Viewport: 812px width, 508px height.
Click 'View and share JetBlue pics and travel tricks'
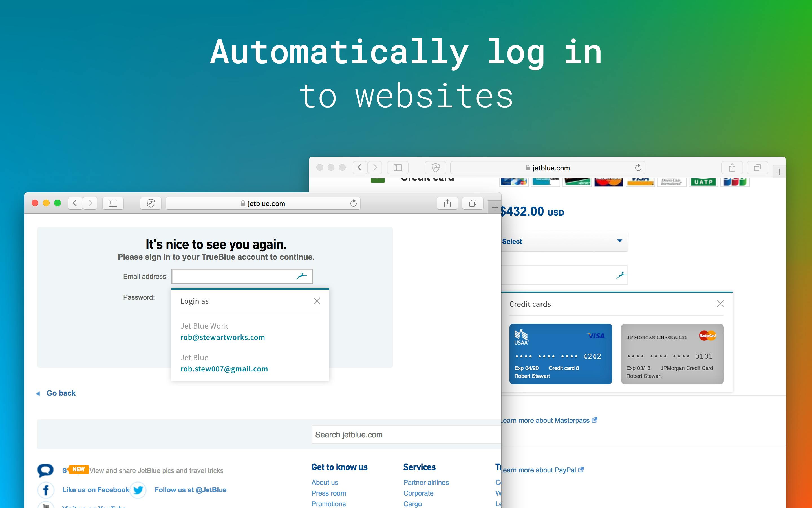tap(156, 470)
